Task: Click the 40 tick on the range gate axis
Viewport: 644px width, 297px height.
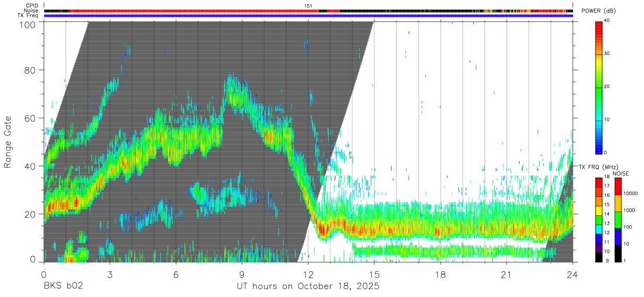Action: 30,166
